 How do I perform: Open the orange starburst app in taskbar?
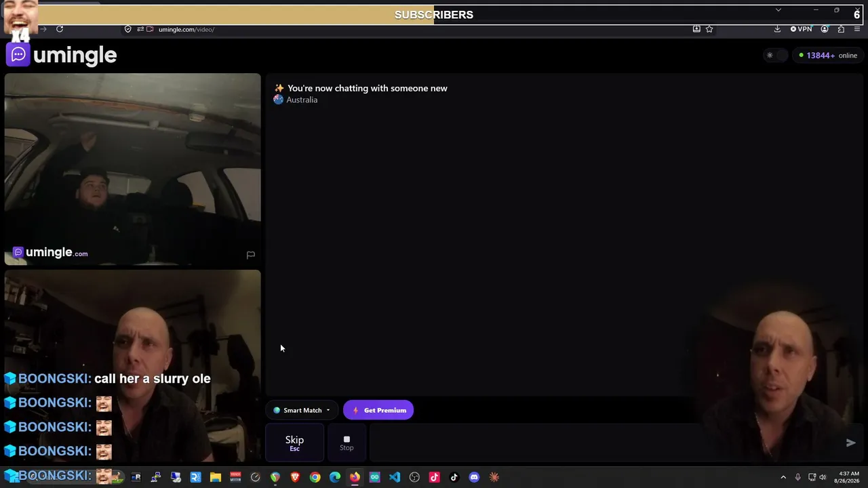point(494,477)
